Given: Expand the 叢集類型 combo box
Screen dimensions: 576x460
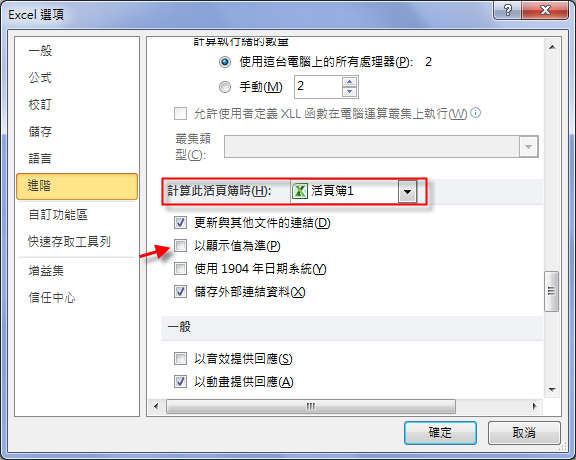Looking at the screenshot, I should [528, 147].
